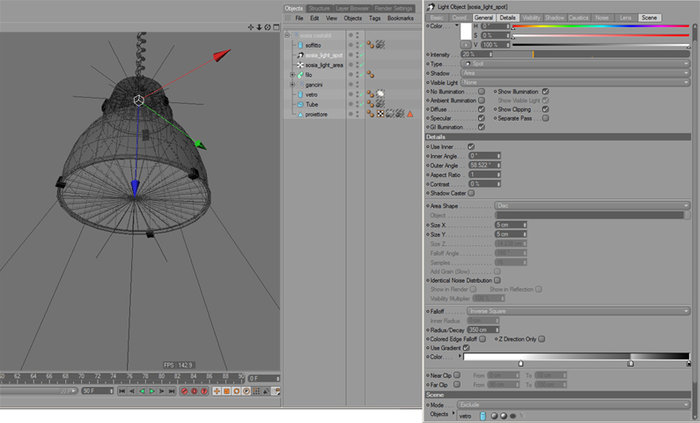Click the white light color swatch
The height and width of the screenshot is (423, 700).
[466, 31]
